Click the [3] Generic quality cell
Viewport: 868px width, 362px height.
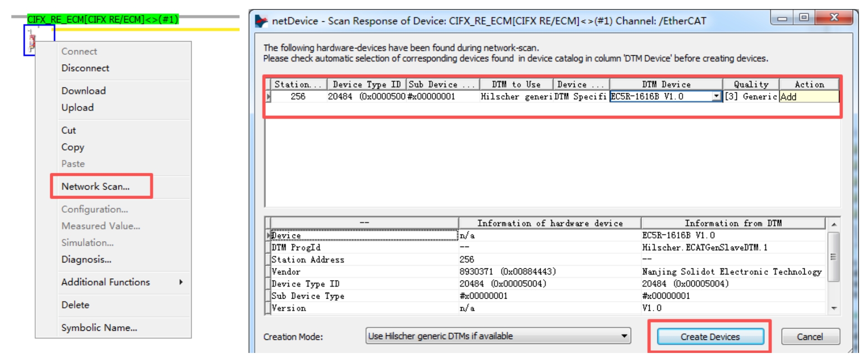751,96
